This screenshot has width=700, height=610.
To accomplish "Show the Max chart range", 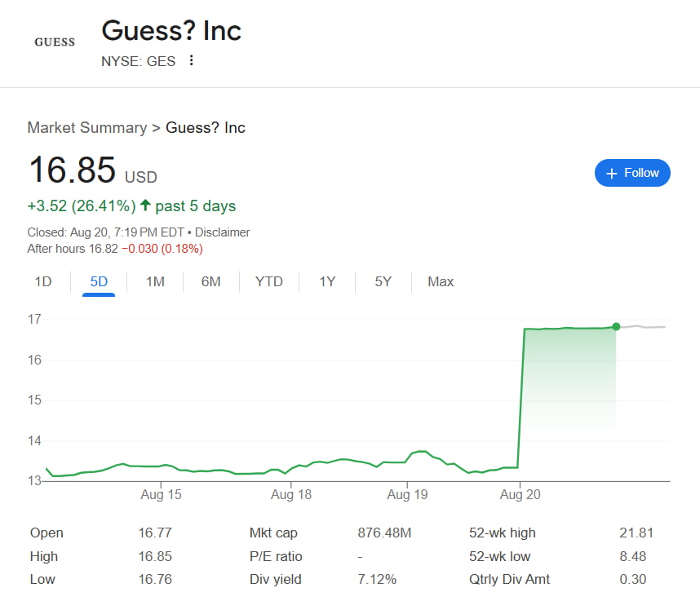I will tap(441, 281).
